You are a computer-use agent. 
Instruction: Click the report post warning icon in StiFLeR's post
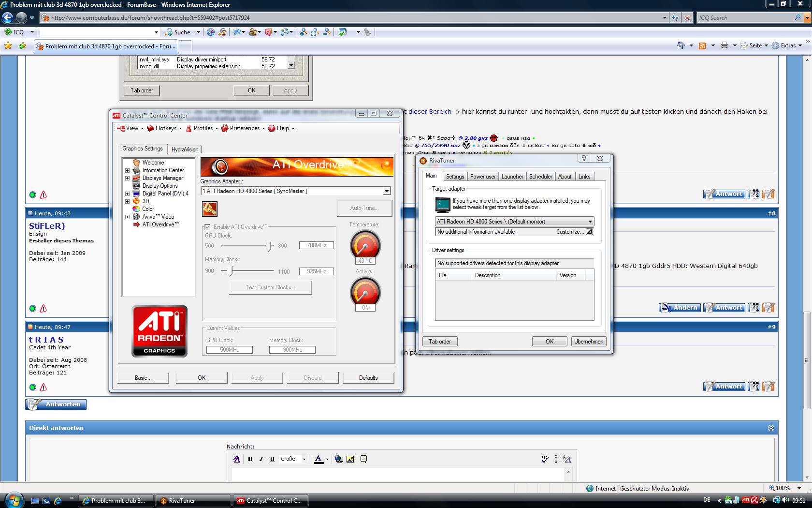pos(43,308)
